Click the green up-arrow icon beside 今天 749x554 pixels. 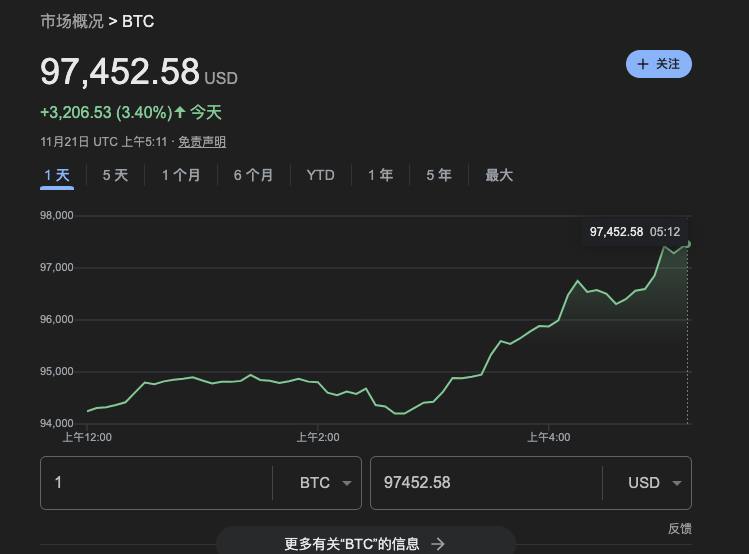click(x=180, y=113)
